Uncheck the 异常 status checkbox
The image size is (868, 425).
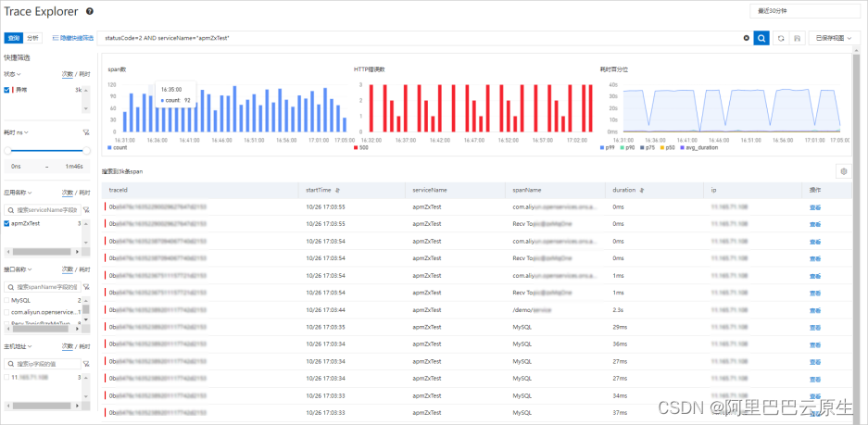click(x=6, y=90)
